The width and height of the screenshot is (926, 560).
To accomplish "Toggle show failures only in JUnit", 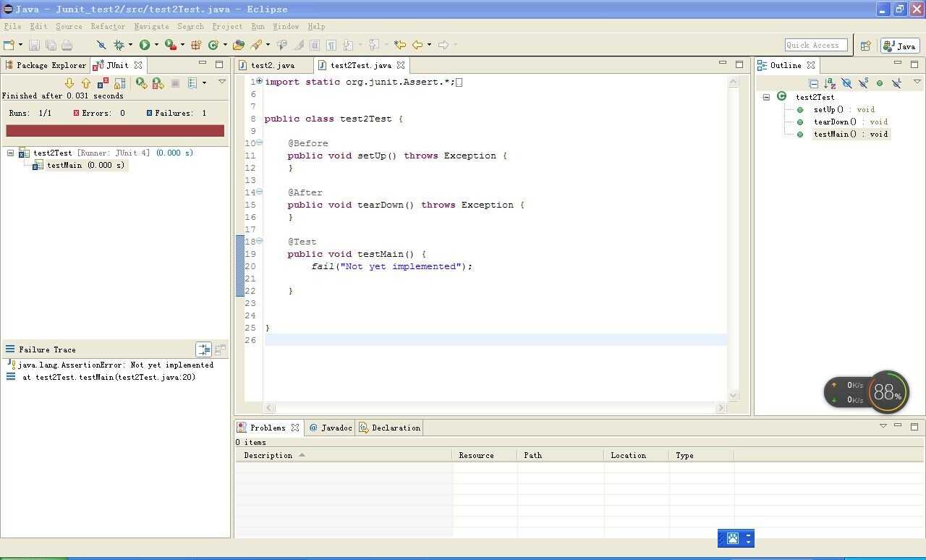I will (103, 83).
